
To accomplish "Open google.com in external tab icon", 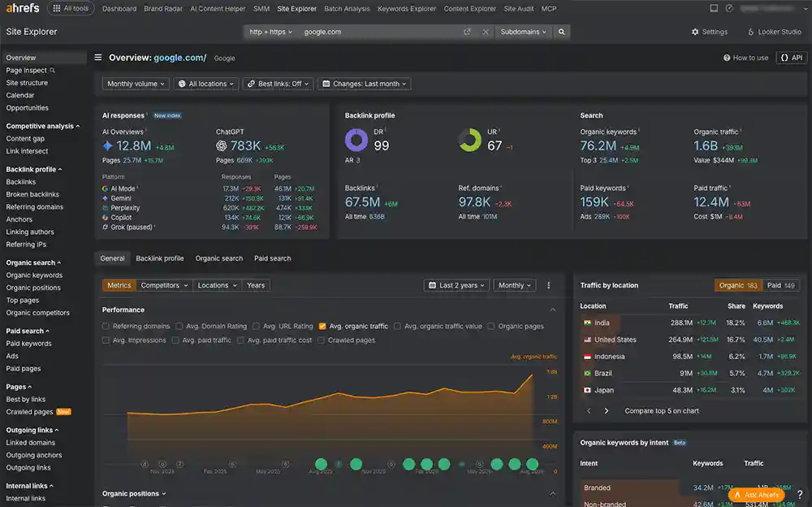I will (467, 32).
